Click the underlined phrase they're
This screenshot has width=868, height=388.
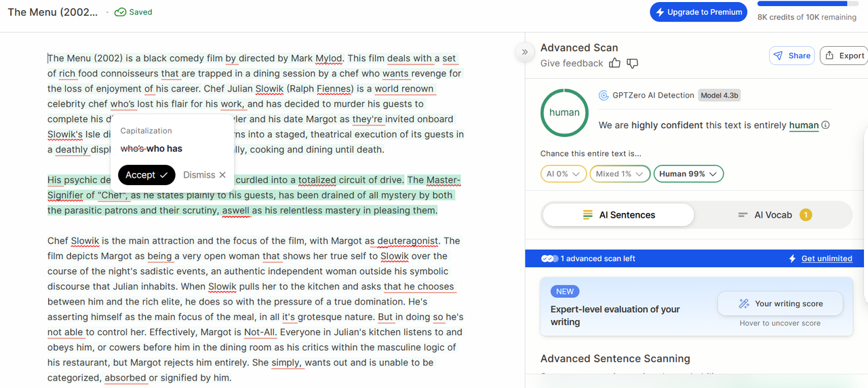pyautogui.click(x=368, y=119)
